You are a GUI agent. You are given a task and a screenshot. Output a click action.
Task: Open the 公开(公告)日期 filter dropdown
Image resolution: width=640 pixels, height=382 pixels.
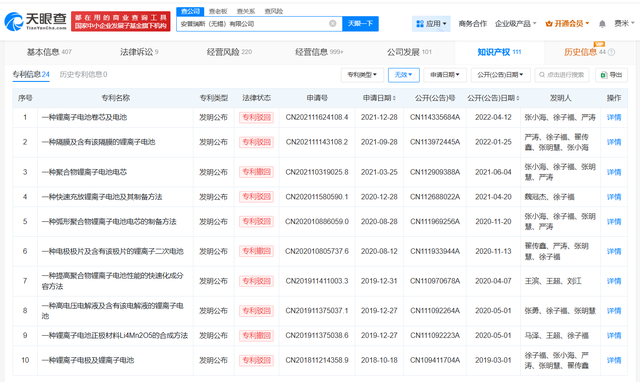point(500,75)
